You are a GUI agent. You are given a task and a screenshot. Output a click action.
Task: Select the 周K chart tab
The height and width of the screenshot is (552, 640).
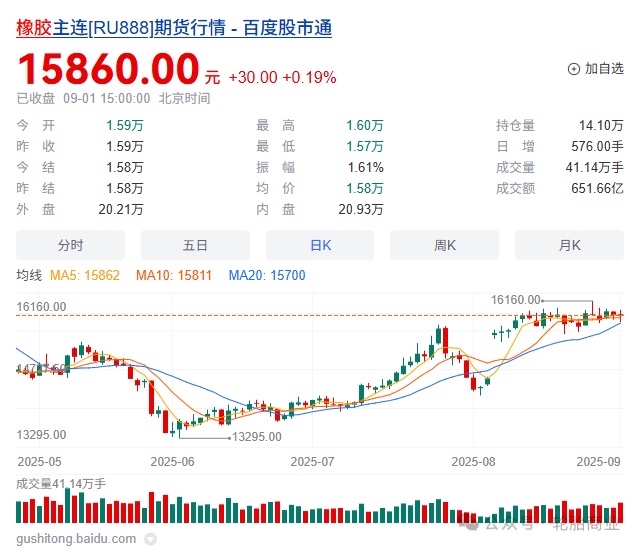coord(444,245)
